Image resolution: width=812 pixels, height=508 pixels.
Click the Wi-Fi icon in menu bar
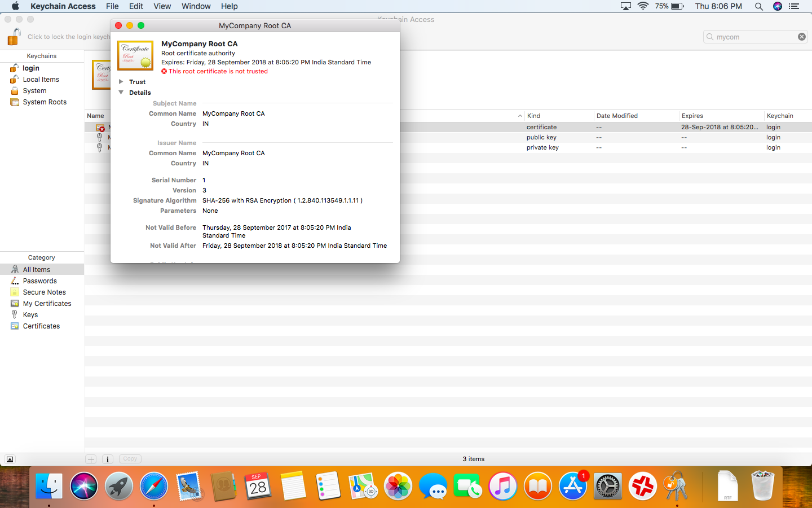click(x=643, y=6)
